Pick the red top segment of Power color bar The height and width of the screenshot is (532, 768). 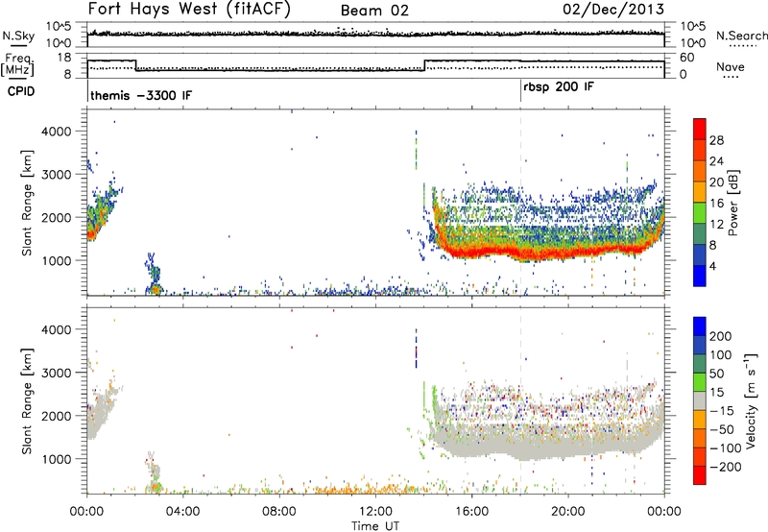[700, 129]
